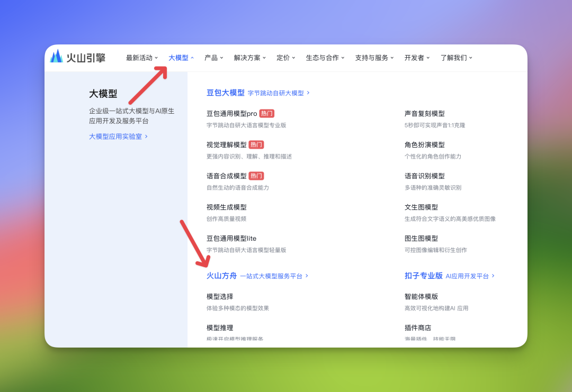The image size is (572, 392).
Task: Click the arrow next to 扣子专业版 AI应用开发平台
Action: [x=493, y=276]
